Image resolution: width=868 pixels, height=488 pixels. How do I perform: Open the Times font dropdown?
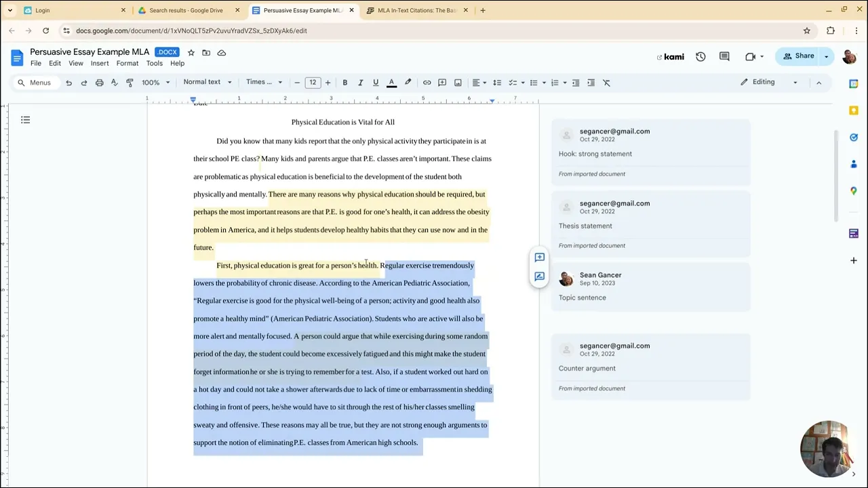pyautogui.click(x=264, y=82)
